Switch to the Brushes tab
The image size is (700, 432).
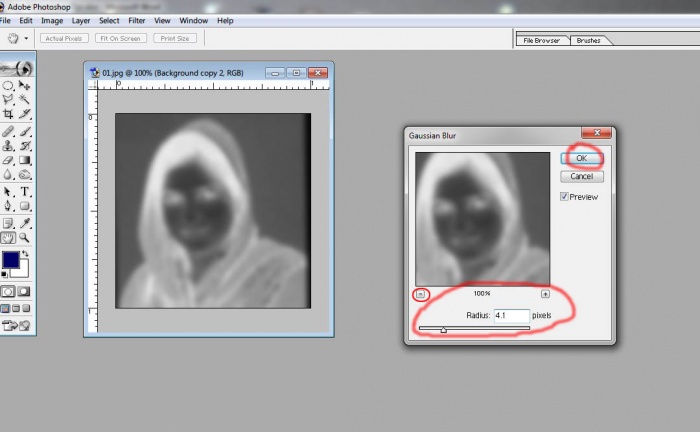(x=588, y=41)
